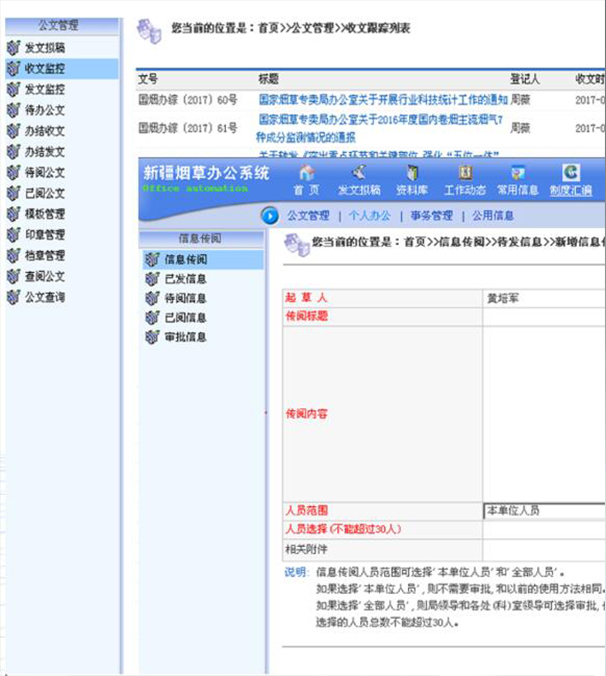Click the 人员选择 input field
606x676 pixels.
tap(544, 529)
